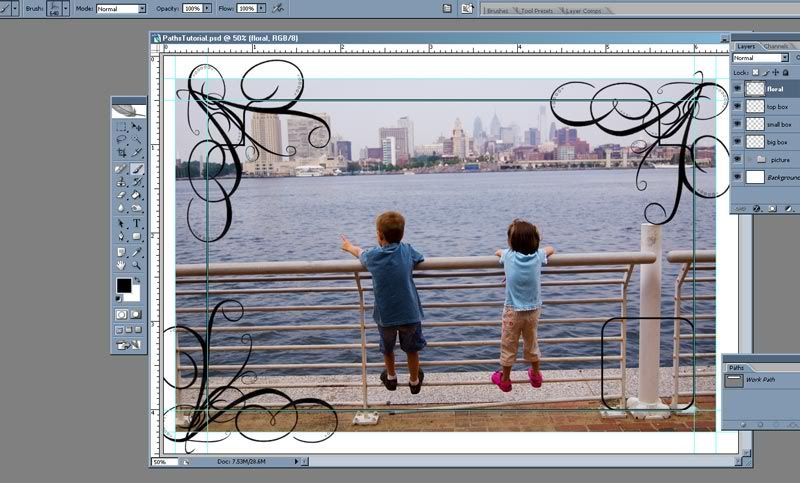
Task: Select the big box layer
Action: click(x=778, y=141)
